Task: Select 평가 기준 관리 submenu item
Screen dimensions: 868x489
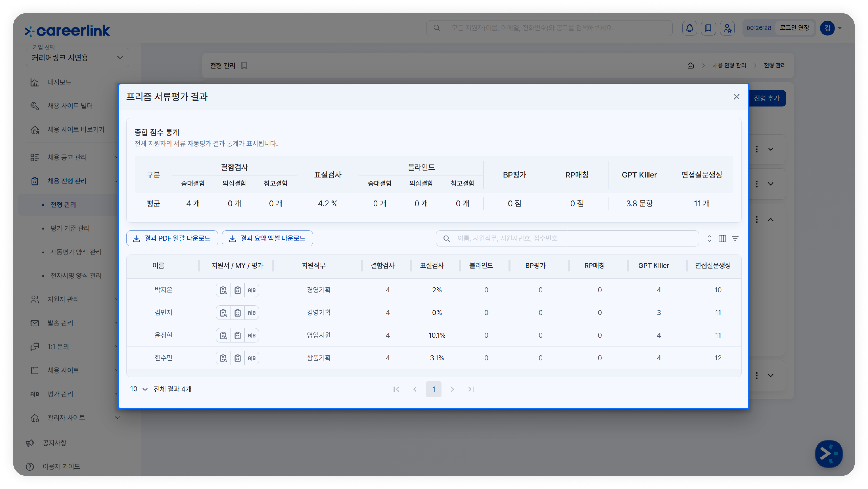Action: pyautogui.click(x=70, y=228)
